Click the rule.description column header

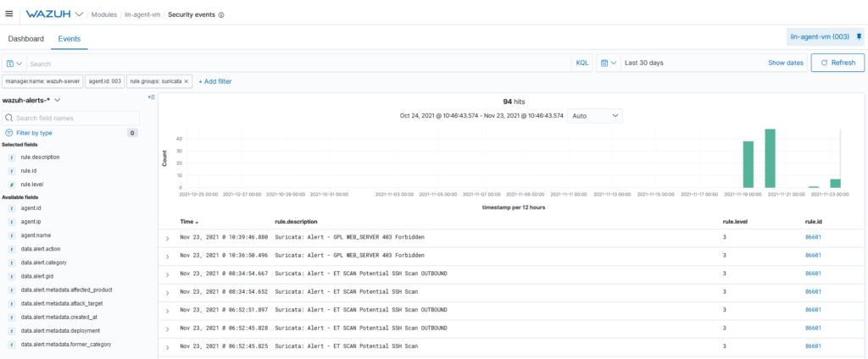coord(296,222)
